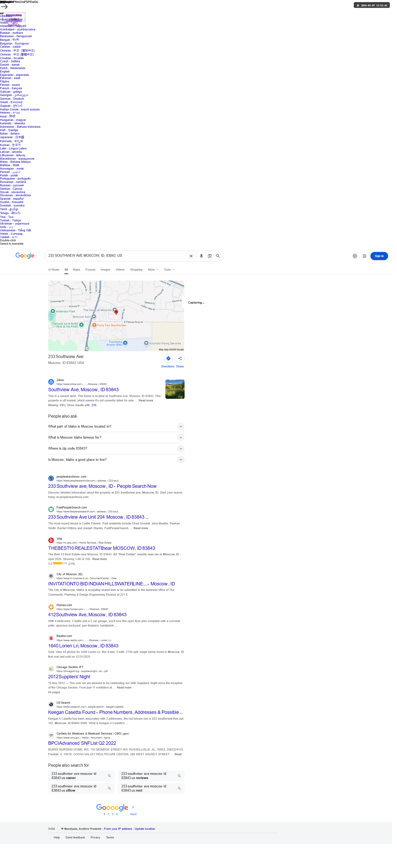Open '1640 Lorien Ln, Moscow, ID 83843' result
The height and width of the screenshot is (868, 397).
coord(83,646)
